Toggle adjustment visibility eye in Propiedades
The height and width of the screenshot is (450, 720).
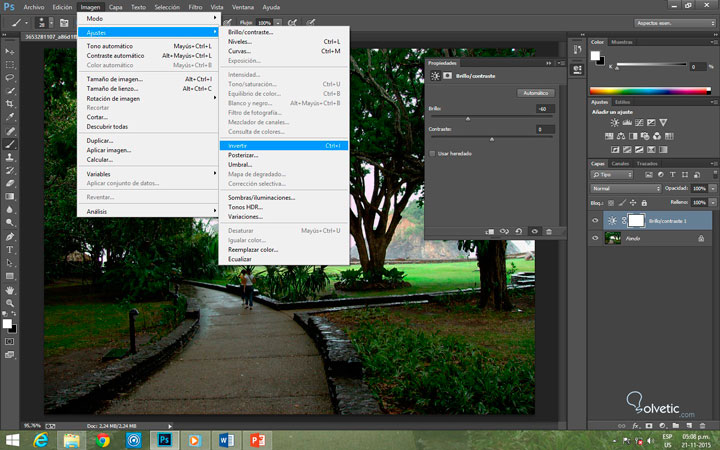(534, 231)
